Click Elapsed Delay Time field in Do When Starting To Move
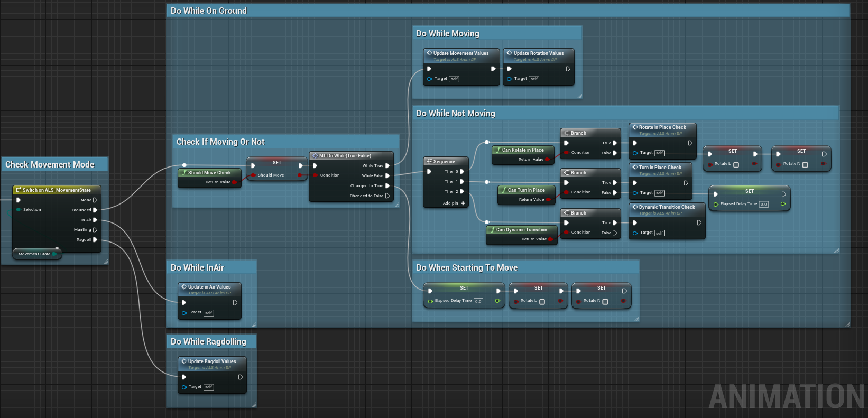The height and width of the screenshot is (418, 868). [x=478, y=301]
